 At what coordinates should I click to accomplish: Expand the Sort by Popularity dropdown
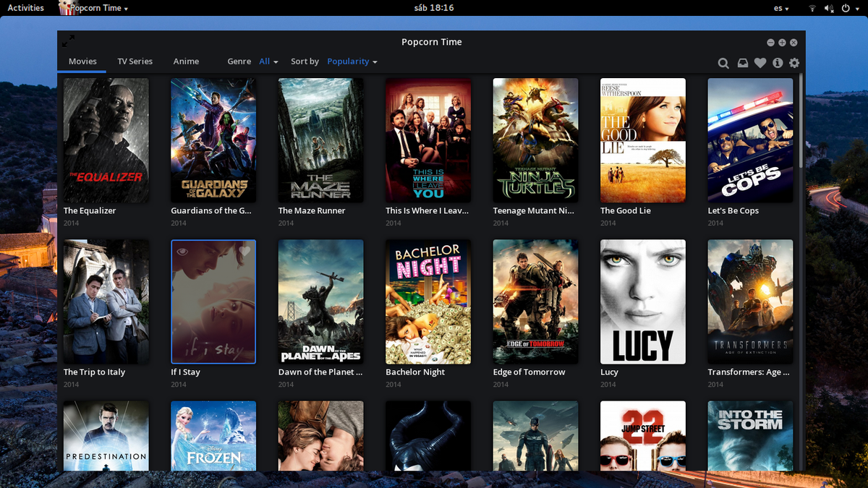tap(352, 61)
